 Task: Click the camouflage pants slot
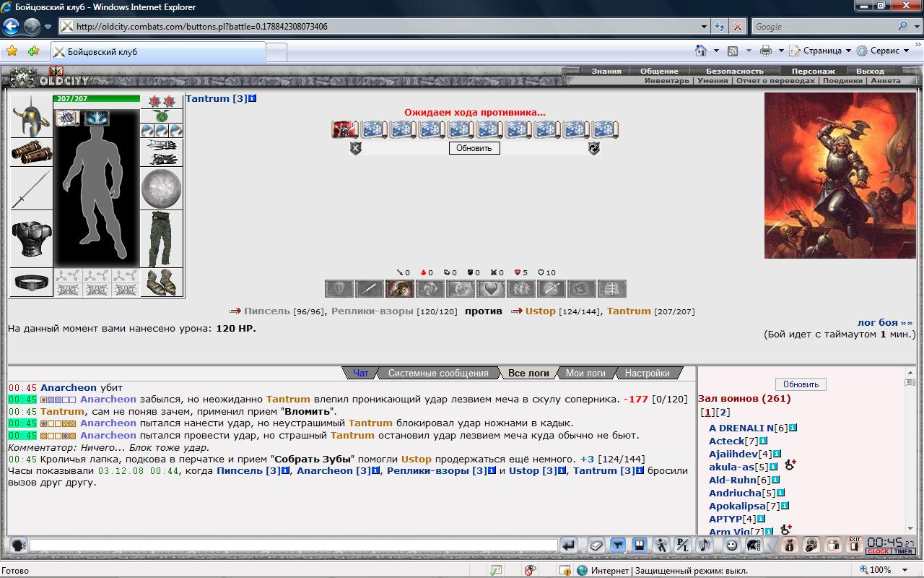click(x=162, y=239)
